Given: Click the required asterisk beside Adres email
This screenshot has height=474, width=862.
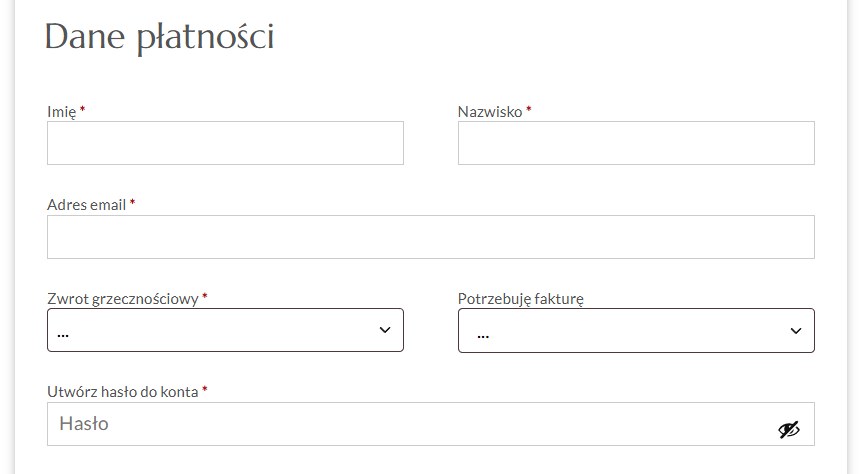Looking at the screenshot, I should coord(132,204).
